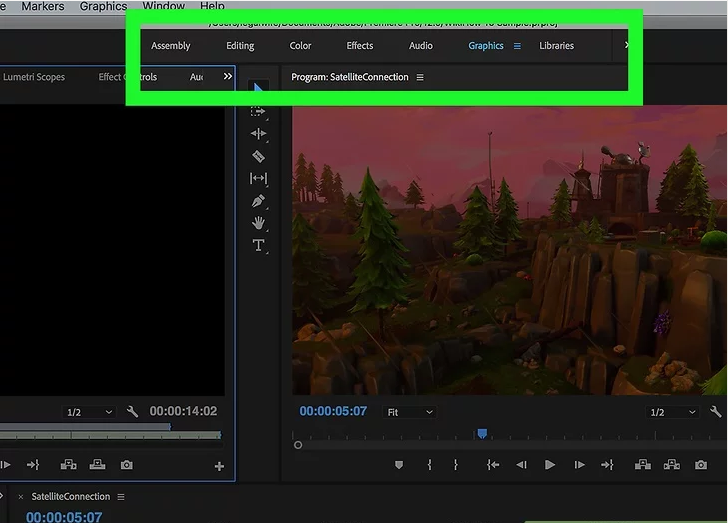The height and width of the screenshot is (523, 728).
Task: Go to Out point in Program monitor
Action: pyautogui.click(x=607, y=465)
